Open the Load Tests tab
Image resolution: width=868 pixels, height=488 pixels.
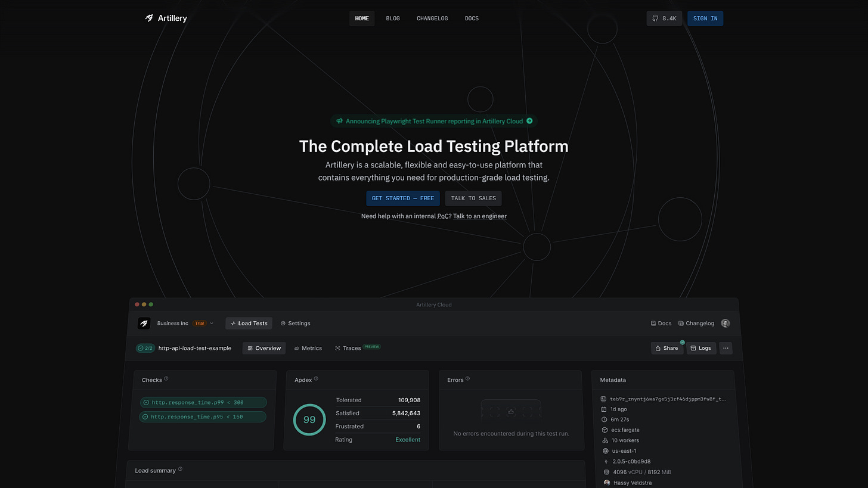[249, 324]
